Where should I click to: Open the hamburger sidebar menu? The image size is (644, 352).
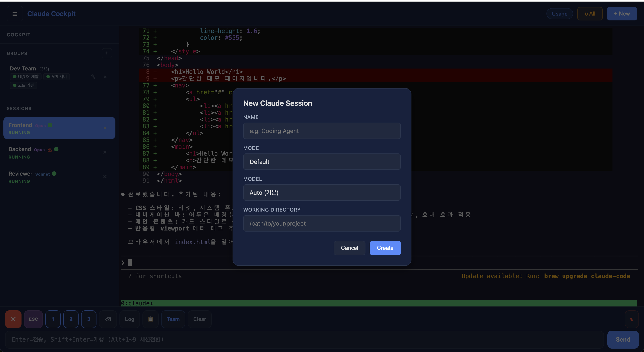(x=15, y=14)
